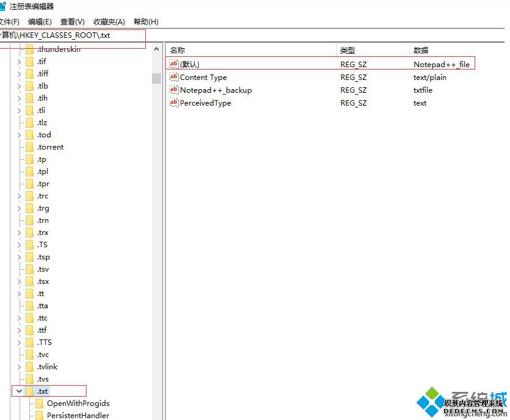Click the string icon beside Content Type

tap(174, 78)
